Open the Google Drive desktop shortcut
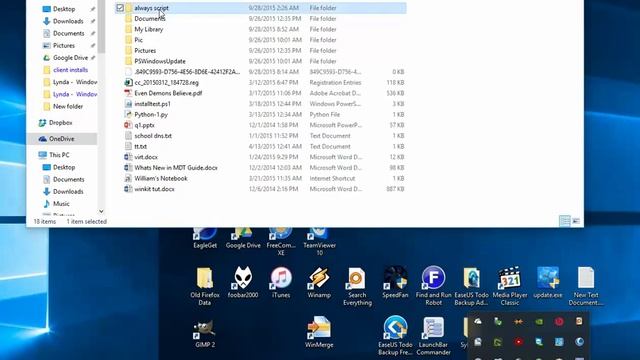Screen dimensions: 640x360 click(243, 238)
